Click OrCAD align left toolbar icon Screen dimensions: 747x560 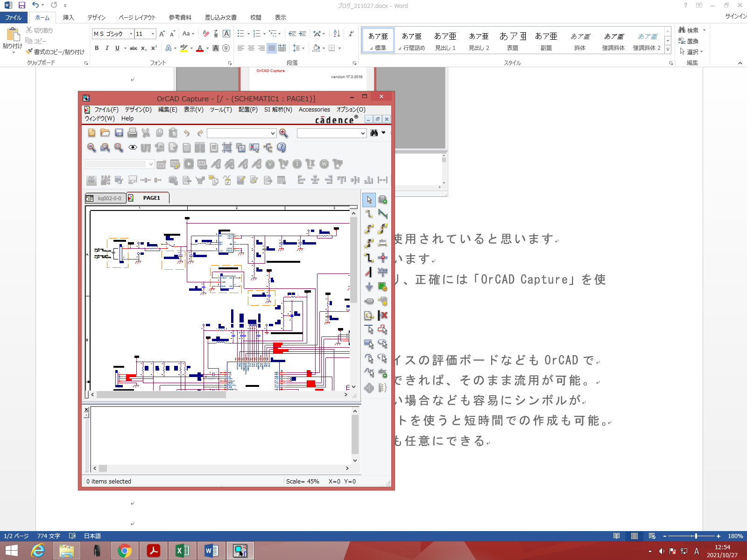(301, 180)
